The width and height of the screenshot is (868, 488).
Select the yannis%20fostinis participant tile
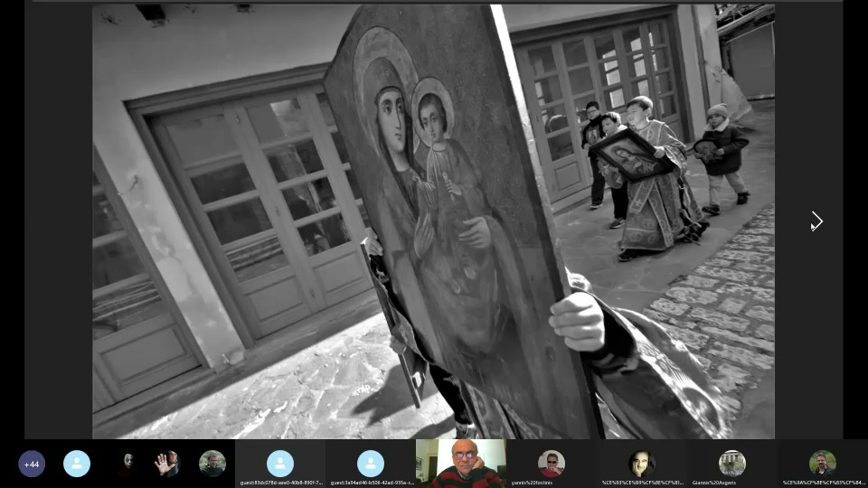pos(552,464)
